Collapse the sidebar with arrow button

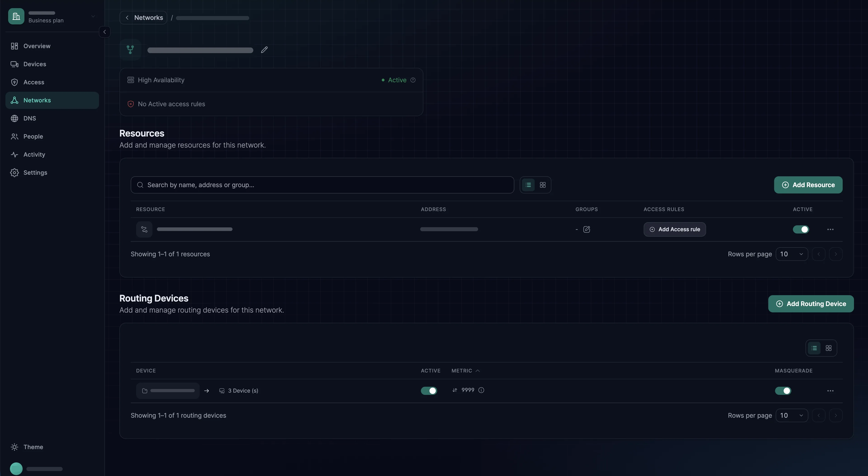point(104,32)
